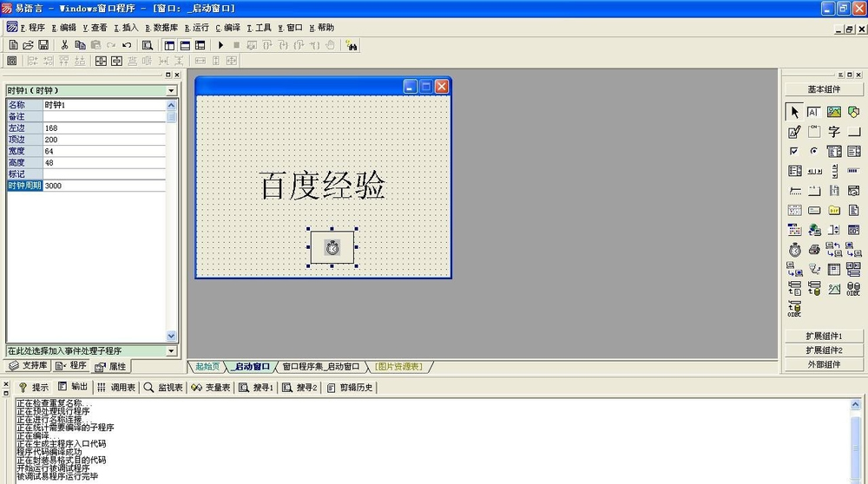Viewport: 868px width, 484px height.
Task: Open the 编辑 menu
Action: (63, 28)
